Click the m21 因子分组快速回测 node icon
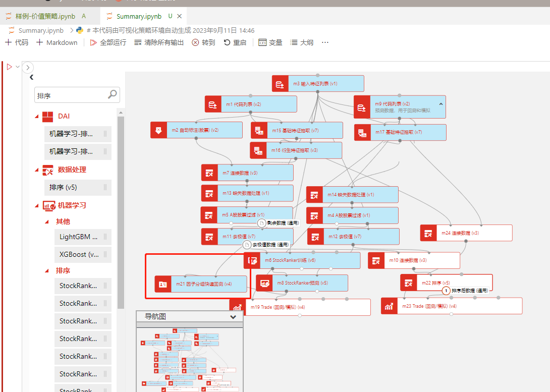Viewport: 550px width, 392px height. point(163,284)
